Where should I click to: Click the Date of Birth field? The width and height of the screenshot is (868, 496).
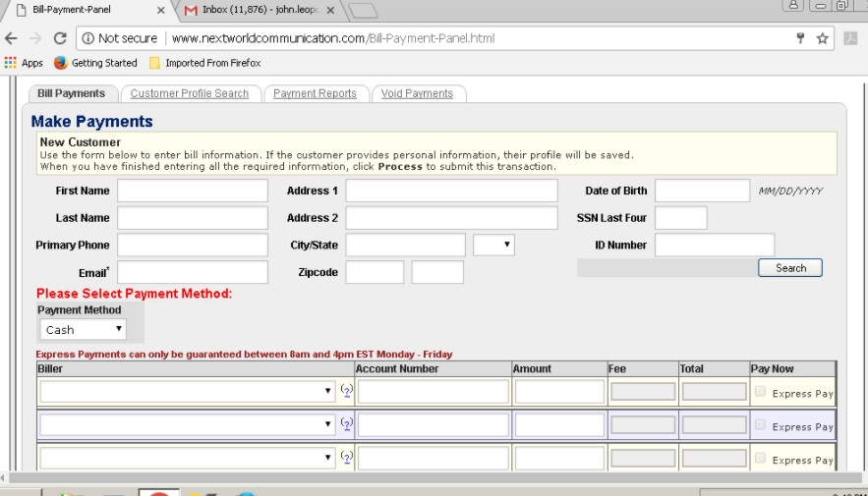coord(703,191)
